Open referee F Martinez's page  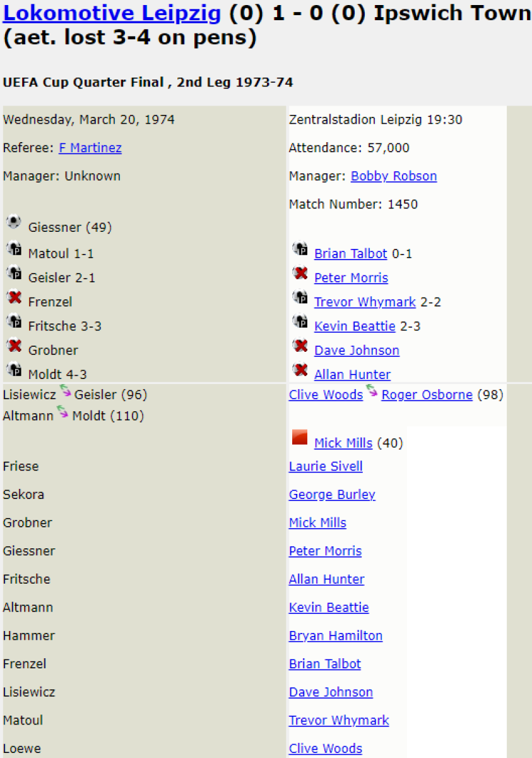90,148
